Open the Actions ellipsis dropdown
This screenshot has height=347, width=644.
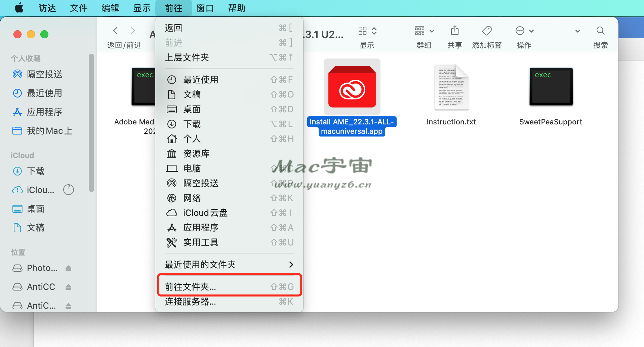click(x=524, y=31)
